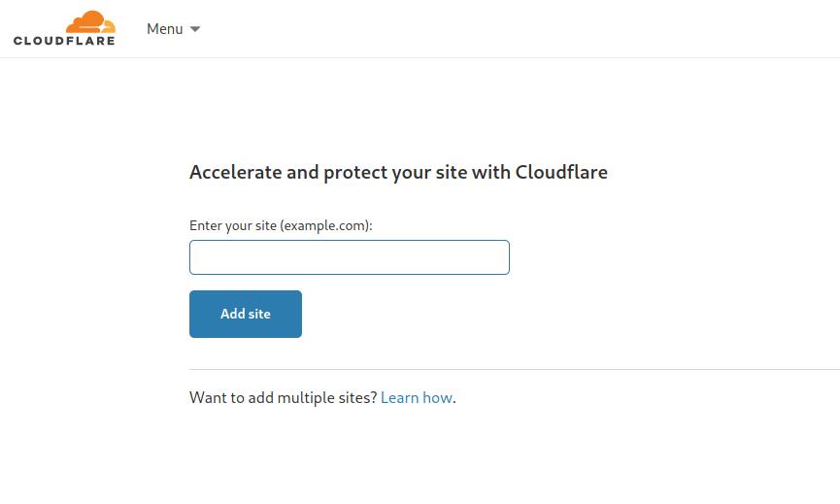Viewport: 840px width, 504px height.
Task: Click the 'Accelerate and protect your site' heading
Action: point(398,173)
